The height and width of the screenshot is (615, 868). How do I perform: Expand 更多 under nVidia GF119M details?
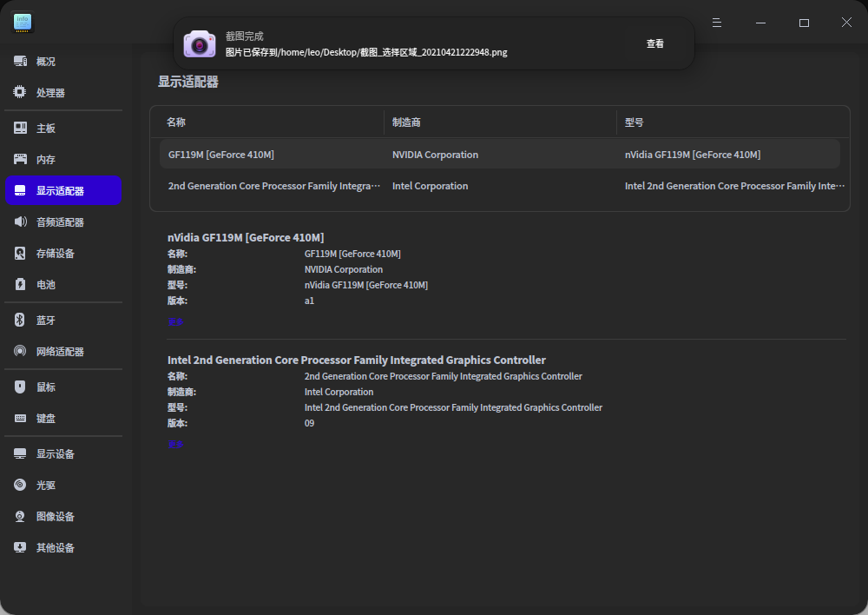(x=175, y=322)
